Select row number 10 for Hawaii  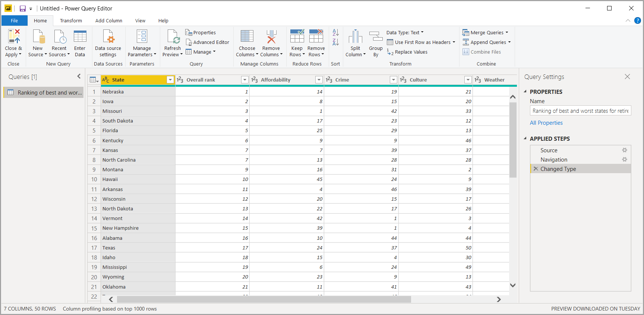(94, 179)
